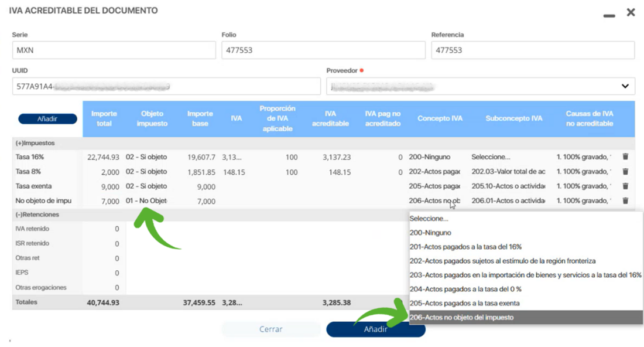Delete the Tasa 8% row
This screenshot has height=347, width=644.
coord(625,172)
